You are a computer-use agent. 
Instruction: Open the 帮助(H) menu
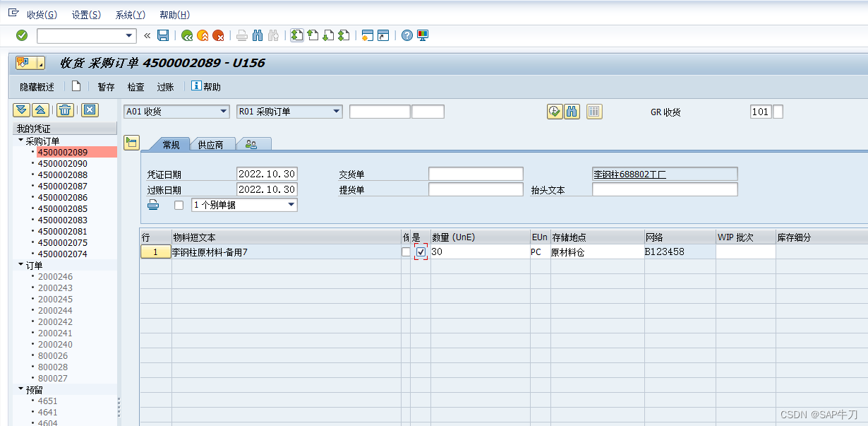point(174,15)
